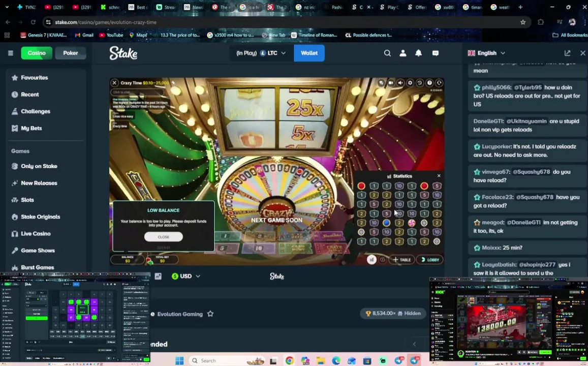Favourite the game with the star icon

(210, 314)
